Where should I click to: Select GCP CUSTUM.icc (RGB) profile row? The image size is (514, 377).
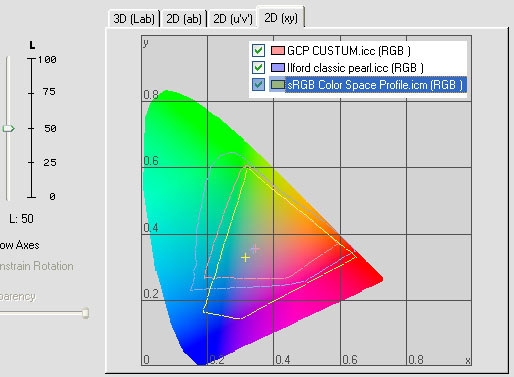[x=349, y=51]
